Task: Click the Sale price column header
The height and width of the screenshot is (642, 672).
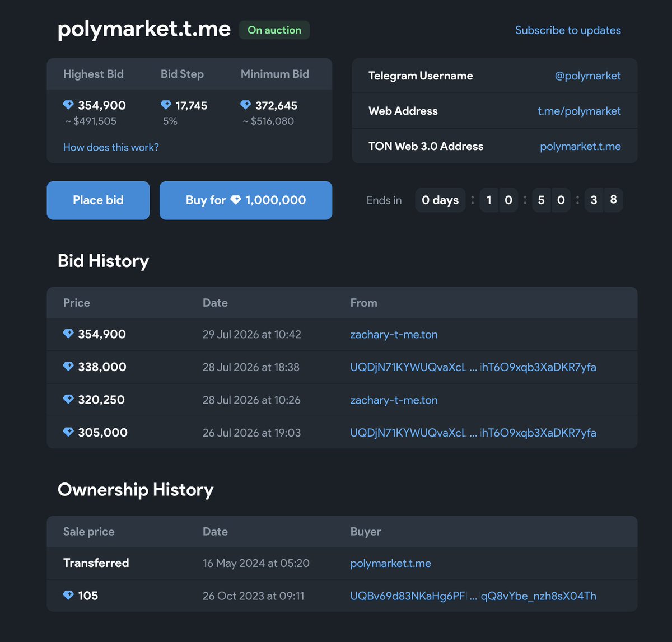Action: tap(88, 532)
